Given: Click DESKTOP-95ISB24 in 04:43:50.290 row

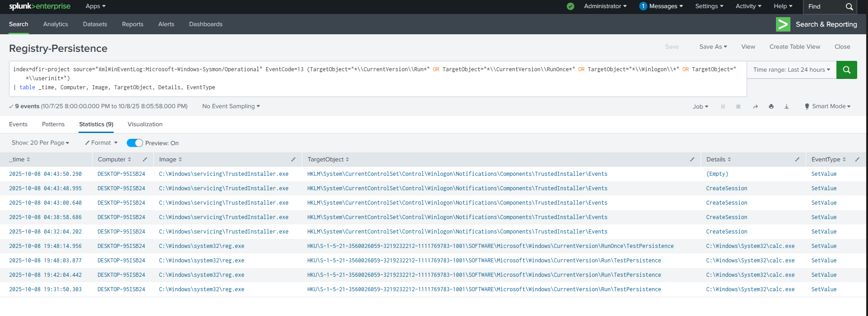Looking at the screenshot, I should [x=121, y=174].
